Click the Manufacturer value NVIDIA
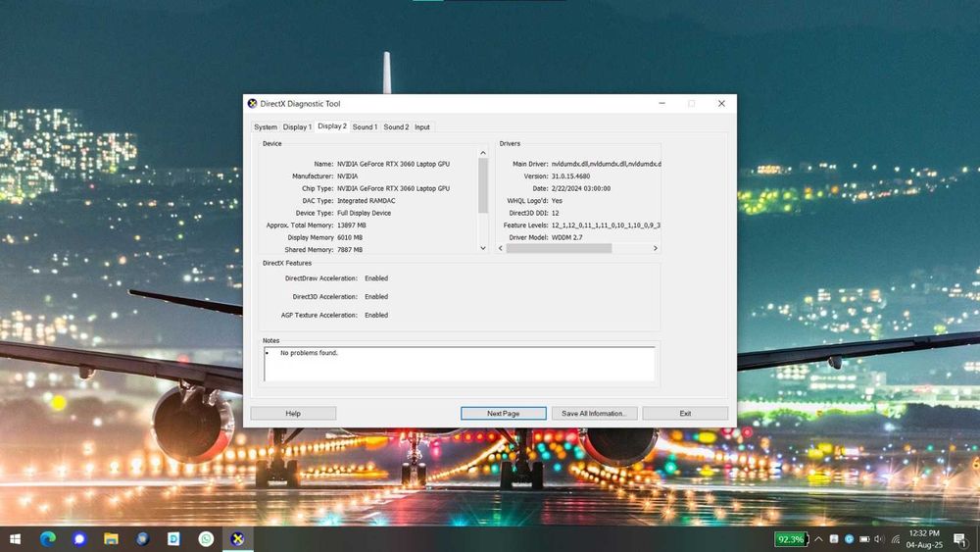The image size is (980, 552). pyautogui.click(x=348, y=176)
